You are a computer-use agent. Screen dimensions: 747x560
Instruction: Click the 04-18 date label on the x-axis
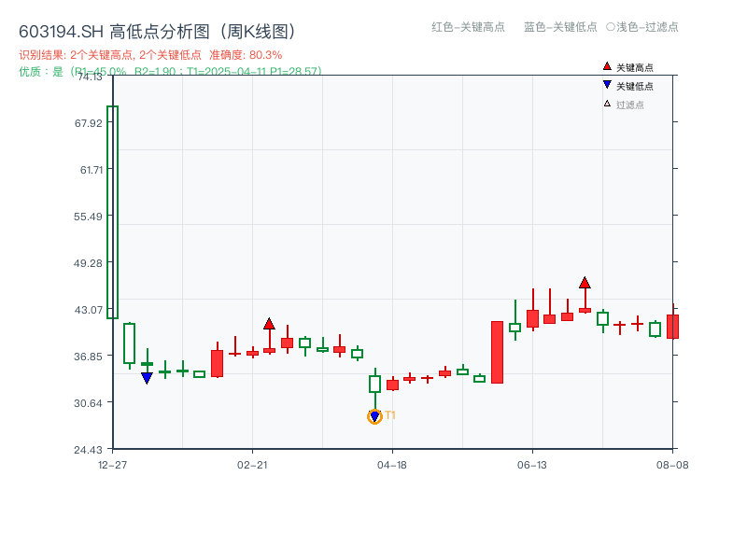(x=390, y=463)
